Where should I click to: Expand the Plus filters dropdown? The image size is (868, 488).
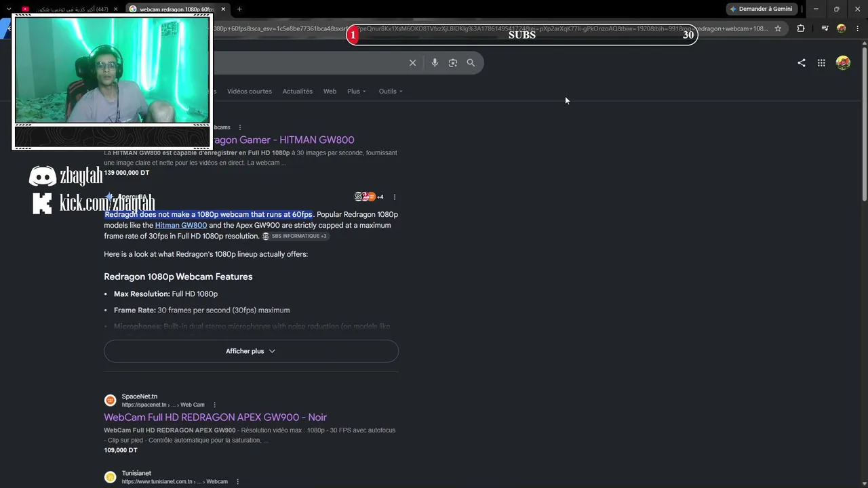tap(357, 91)
